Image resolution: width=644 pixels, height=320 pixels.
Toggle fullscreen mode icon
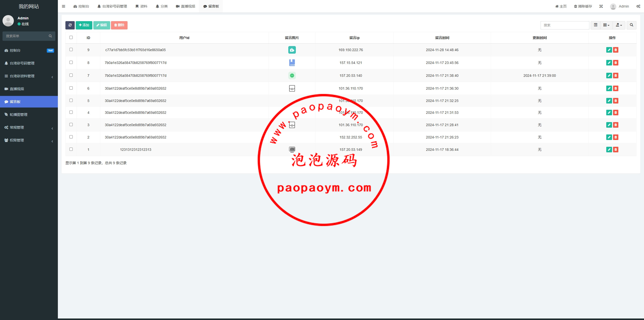click(601, 6)
